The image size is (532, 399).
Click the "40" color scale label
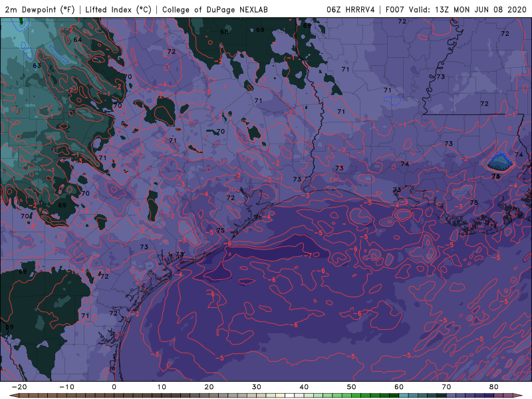coord(304,387)
